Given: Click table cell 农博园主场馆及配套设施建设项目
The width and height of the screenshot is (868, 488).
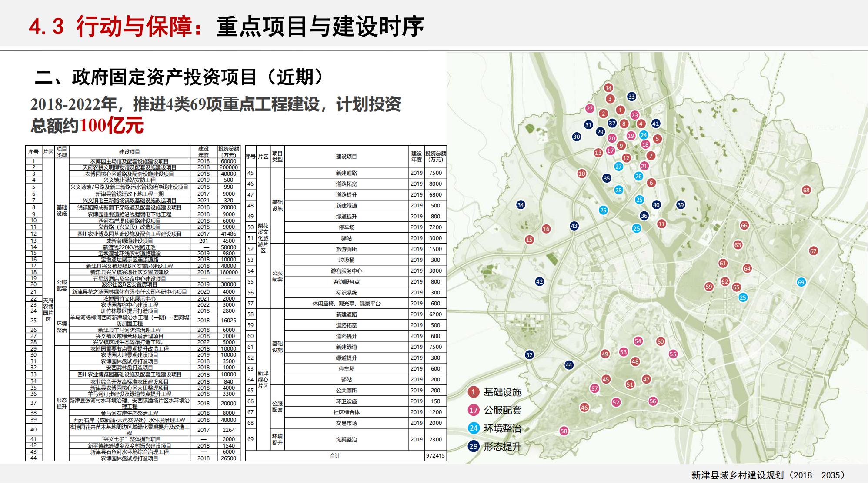Looking at the screenshot, I should (x=130, y=161).
